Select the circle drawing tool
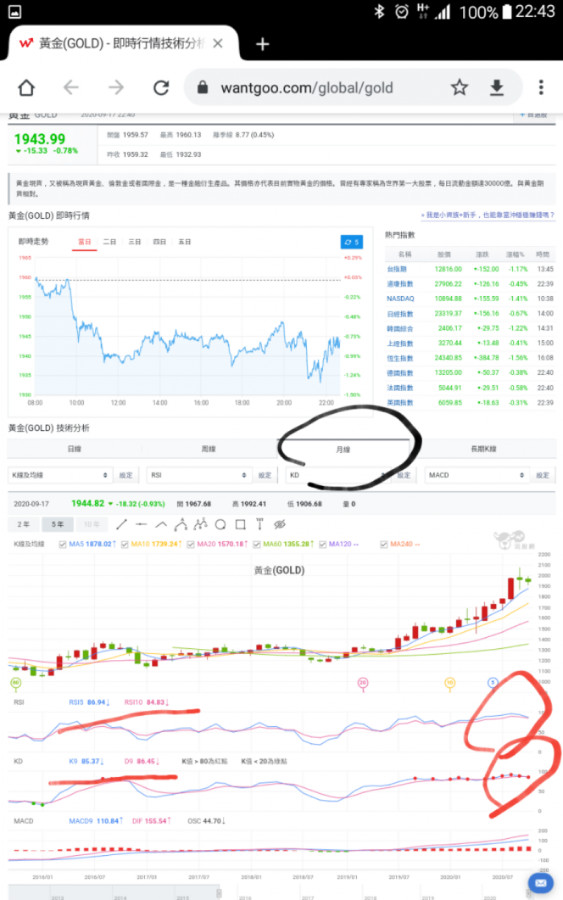The image size is (563, 900). pos(220,524)
